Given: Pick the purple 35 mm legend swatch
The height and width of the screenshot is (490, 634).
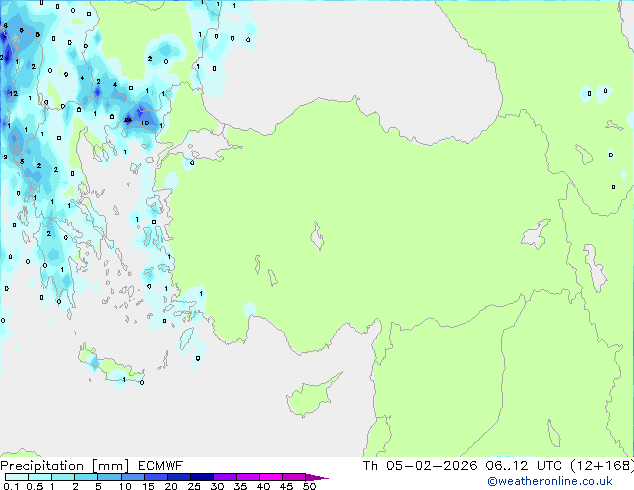Looking at the screenshot, I should 250,478.
